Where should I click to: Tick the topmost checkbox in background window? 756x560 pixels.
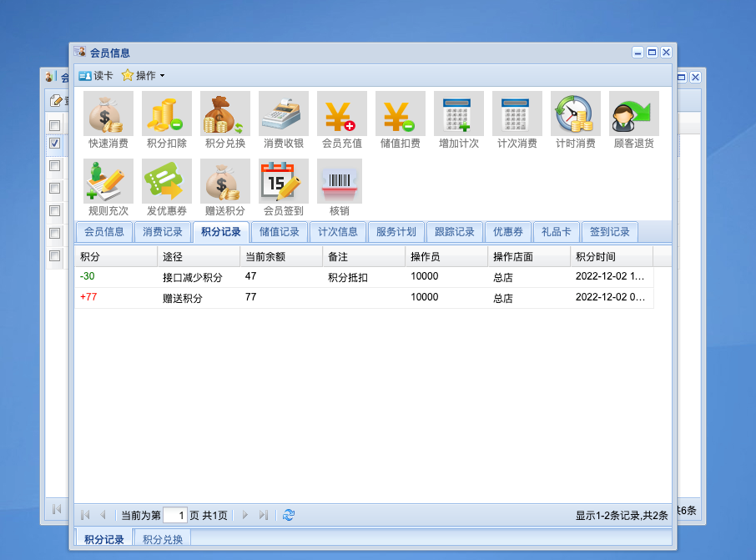[54, 125]
